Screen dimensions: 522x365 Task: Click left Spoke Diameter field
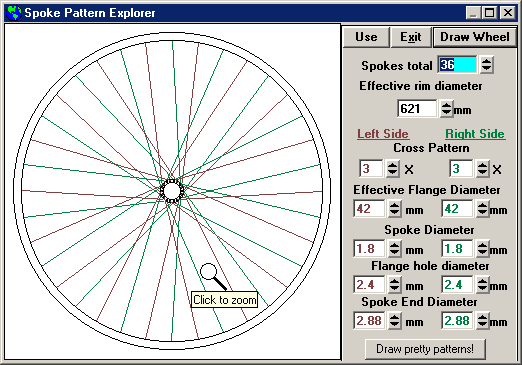[369, 249]
